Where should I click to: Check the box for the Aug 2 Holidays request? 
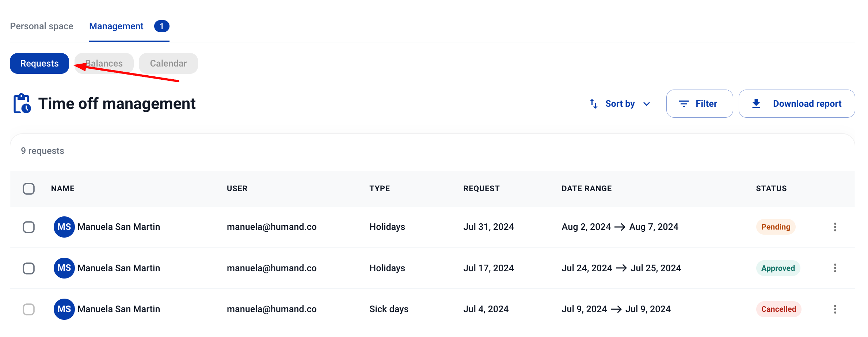coord(28,227)
